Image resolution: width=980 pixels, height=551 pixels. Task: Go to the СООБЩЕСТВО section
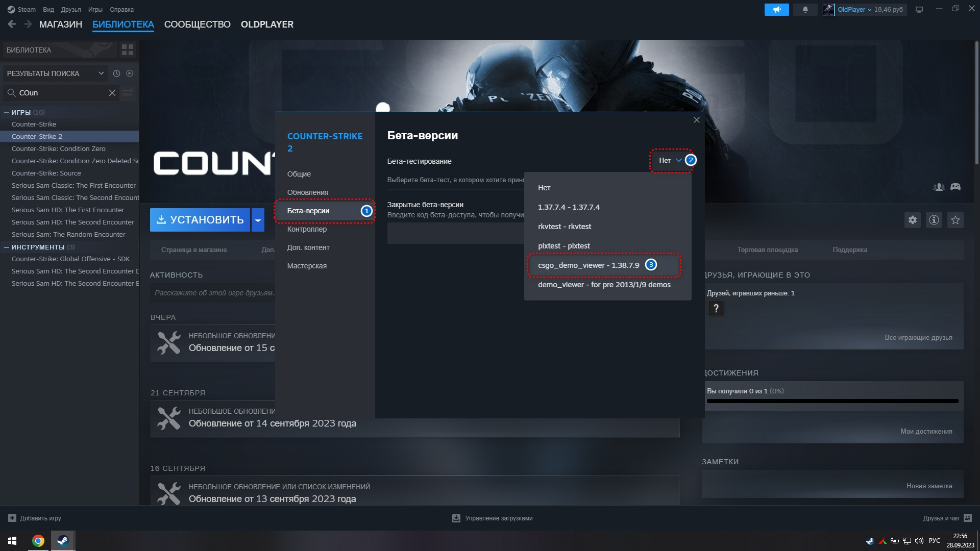(198, 24)
